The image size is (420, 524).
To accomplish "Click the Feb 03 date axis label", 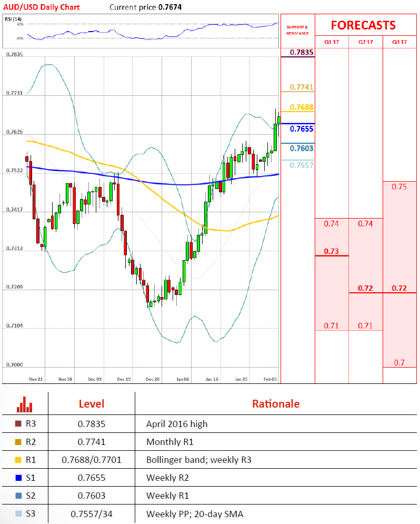I will 270,379.
